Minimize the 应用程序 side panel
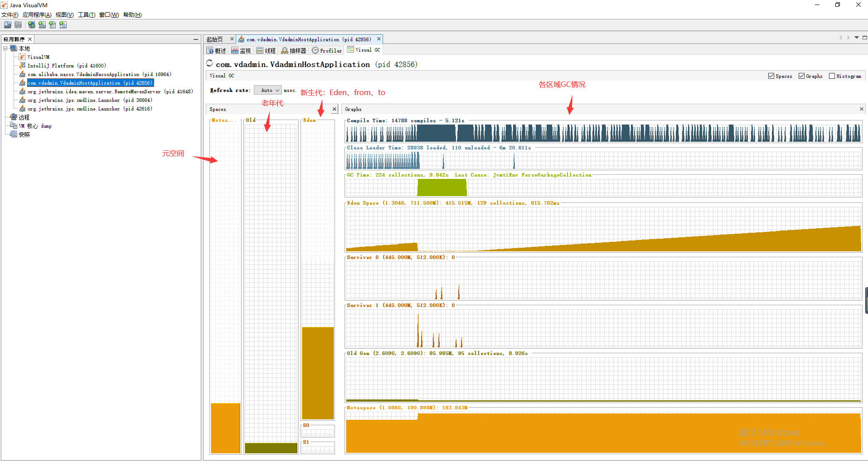868x461 pixels. pos(196,39)
